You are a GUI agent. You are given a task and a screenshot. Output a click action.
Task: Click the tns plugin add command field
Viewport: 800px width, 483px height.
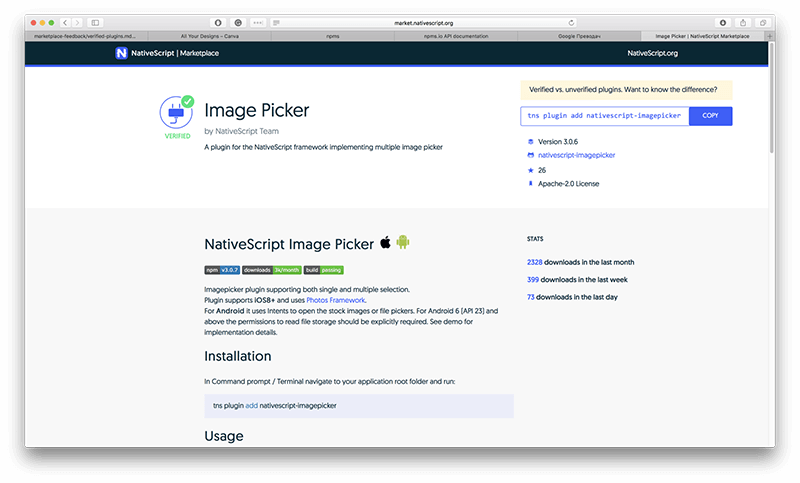click(605, 116)
